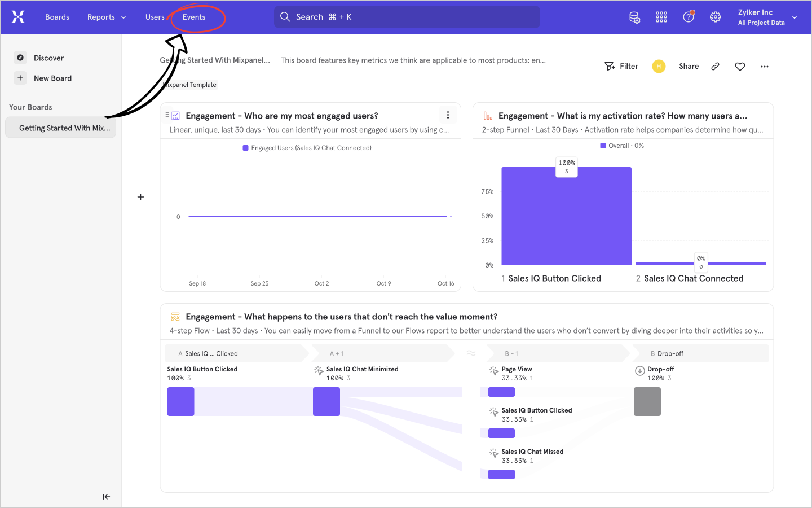Screen dimensions: 812x508
Task: Click the Sales IQ Chat Connected funnel step label
Action: click(x=694, y=278)
